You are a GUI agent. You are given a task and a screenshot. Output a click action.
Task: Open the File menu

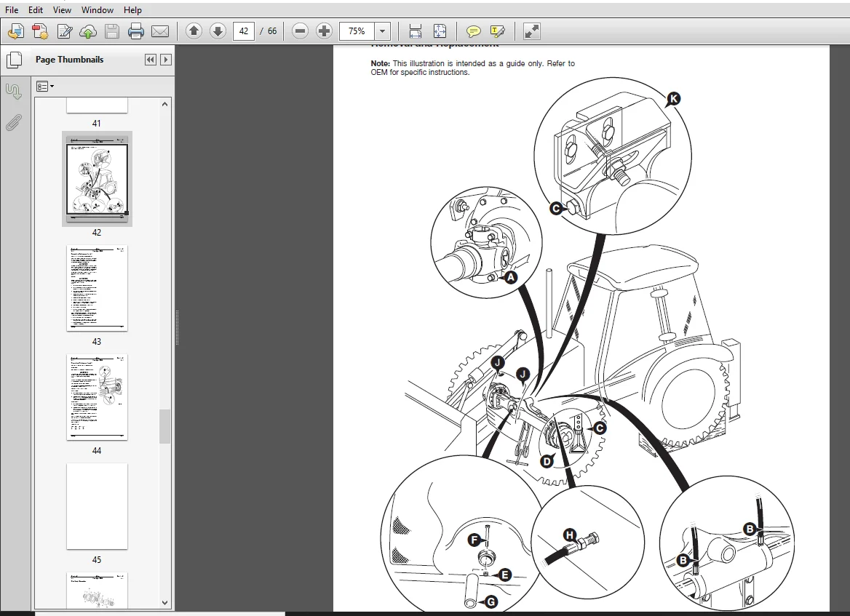coord(12,9)
